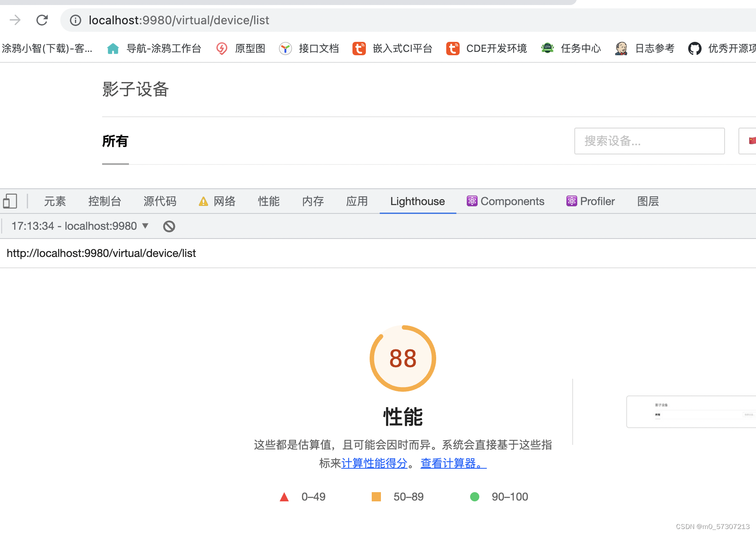Open the 涂鸦小智(下载) bookmark
Image resolution: width=756 pixels, height=534 pixels.
point(47,49)
